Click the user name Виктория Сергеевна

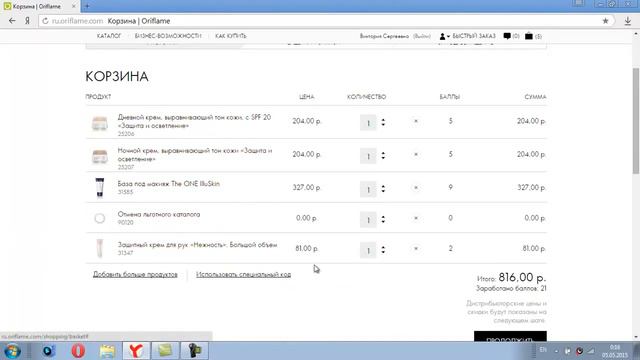tap(384, 36)
